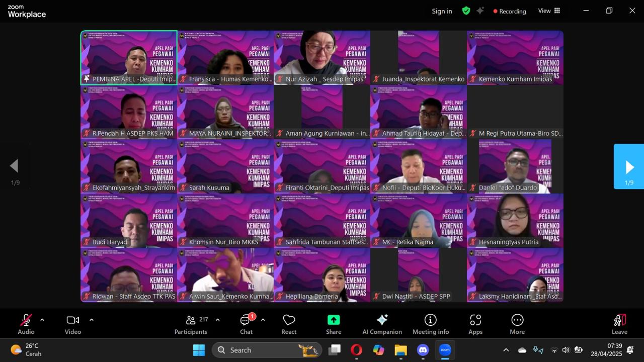Open AI Companion from the toolbar

pyautogui.click(x=382, y=324)
